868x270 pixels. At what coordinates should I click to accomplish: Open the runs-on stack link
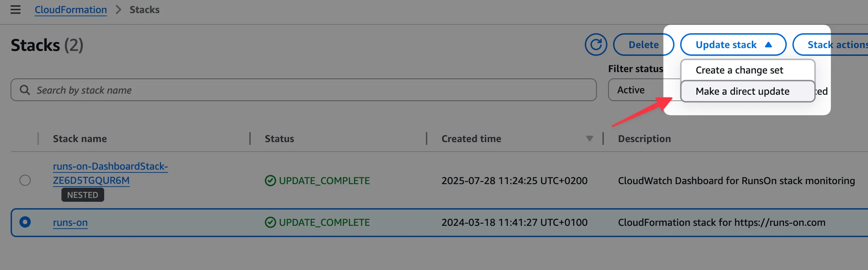[x=70, y=222]
